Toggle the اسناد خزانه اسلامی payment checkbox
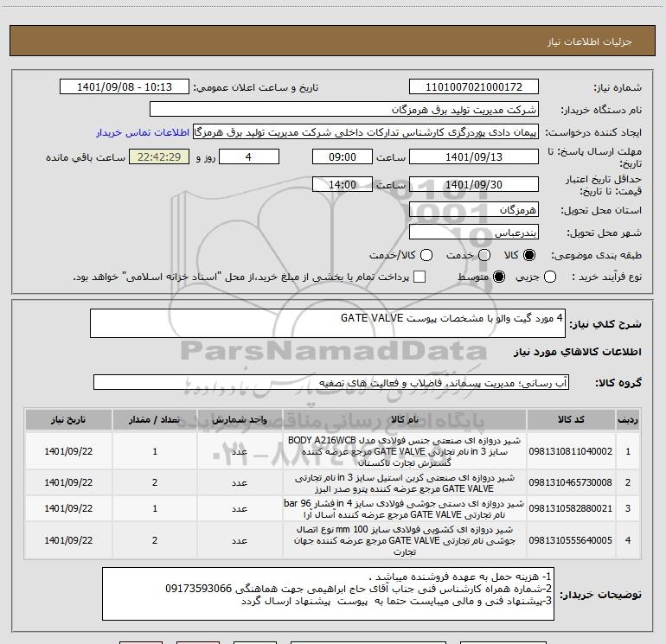 point(419,277)
